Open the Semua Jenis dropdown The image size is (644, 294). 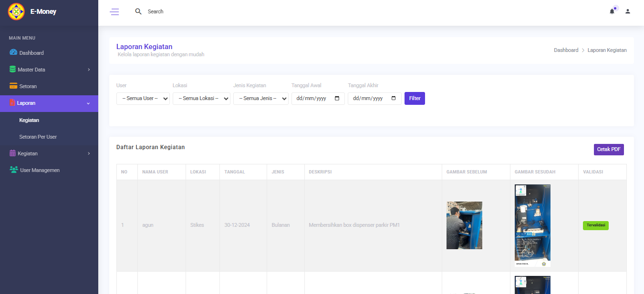click(x=260, y=99)
